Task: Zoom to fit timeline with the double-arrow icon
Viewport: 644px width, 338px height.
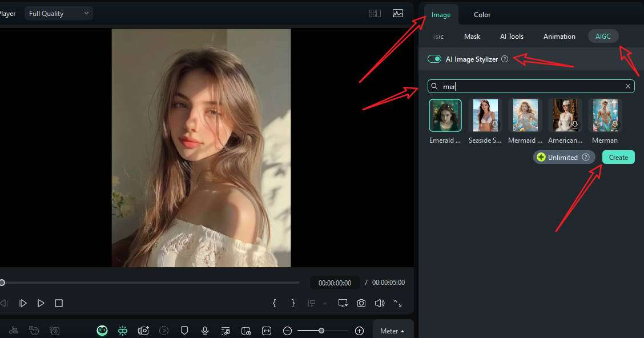Action: [267, 331]
